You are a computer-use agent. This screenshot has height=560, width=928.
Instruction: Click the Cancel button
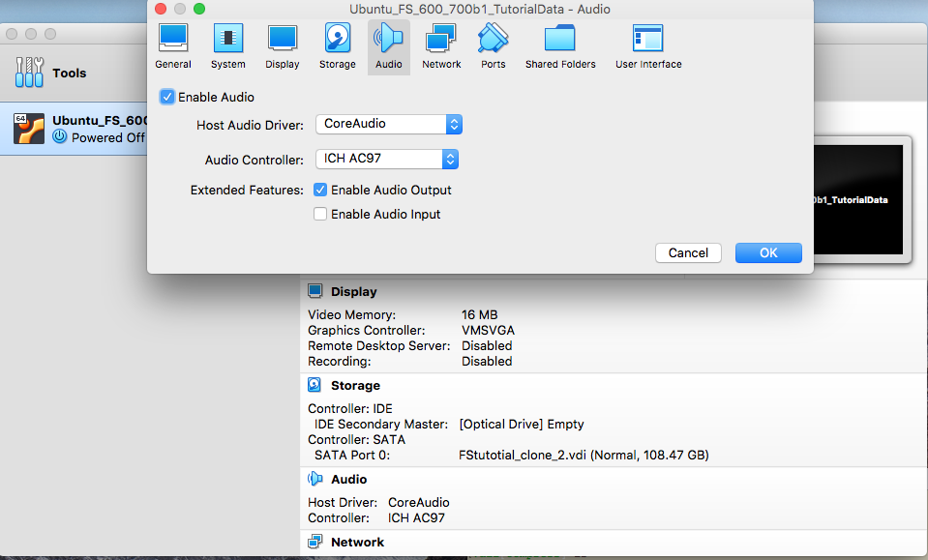tap(688, 252)
